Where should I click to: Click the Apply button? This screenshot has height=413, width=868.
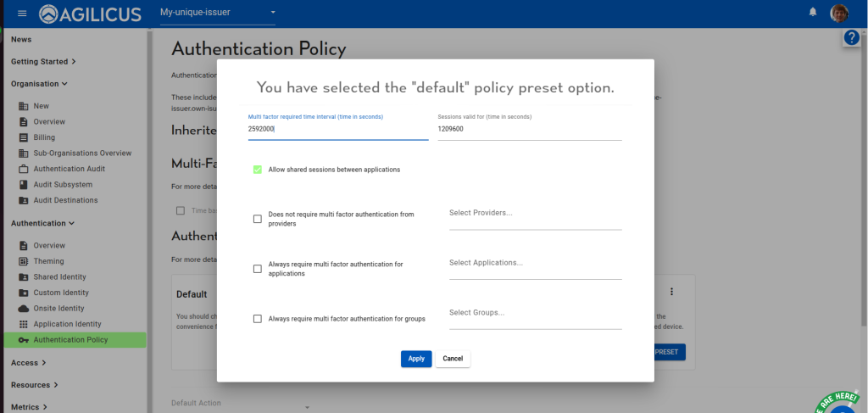click(416, 359)
